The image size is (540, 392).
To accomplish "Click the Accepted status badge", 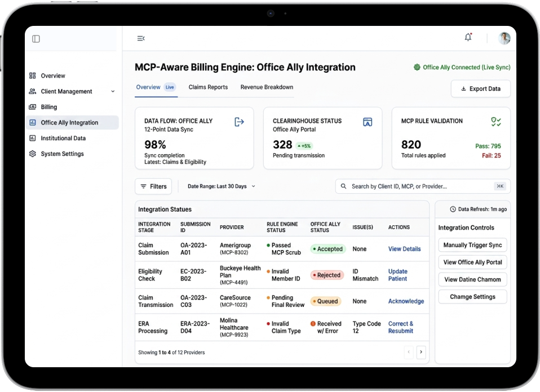I will 327,249.
